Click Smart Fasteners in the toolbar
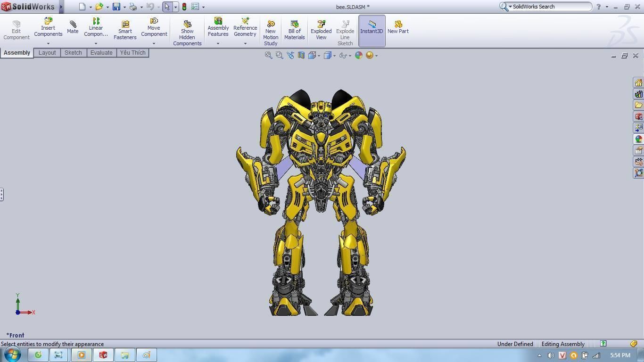Screen dimensions: 644x362 [125, 30]
